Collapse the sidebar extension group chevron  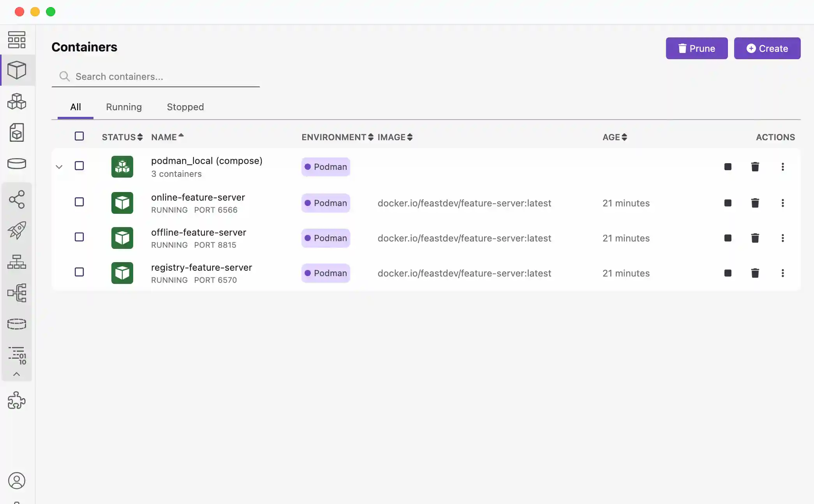click(17, 374)
